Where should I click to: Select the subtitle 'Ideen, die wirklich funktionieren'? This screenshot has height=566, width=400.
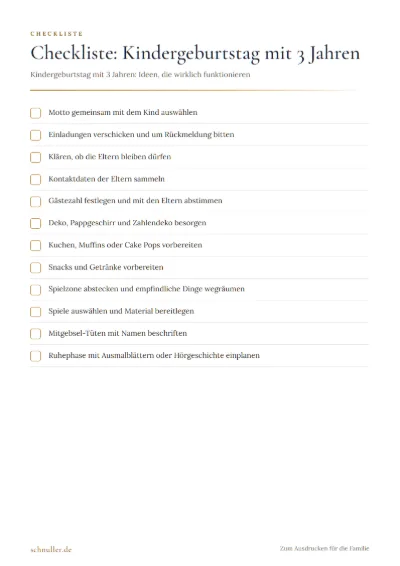tap(194, 75)
